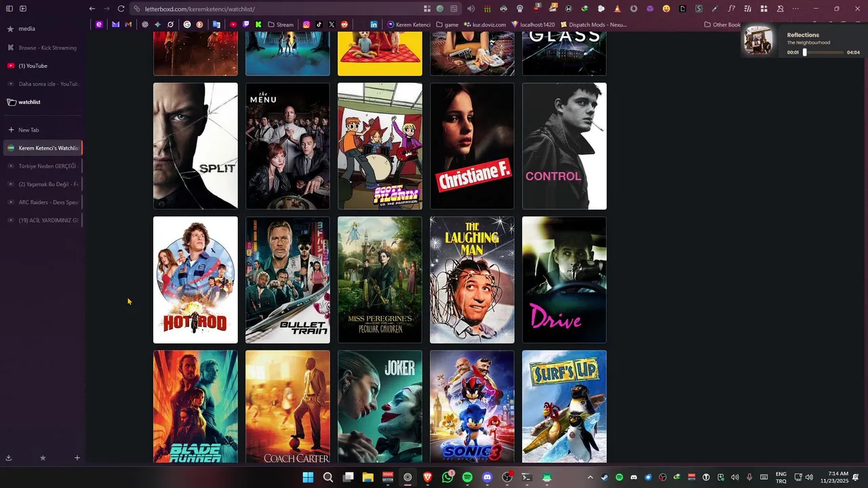Image resolution: width=868 pixels, height=488 pixels.
Task: Open WhatsApp from the taskbar
Action: (x=448, y=477)
